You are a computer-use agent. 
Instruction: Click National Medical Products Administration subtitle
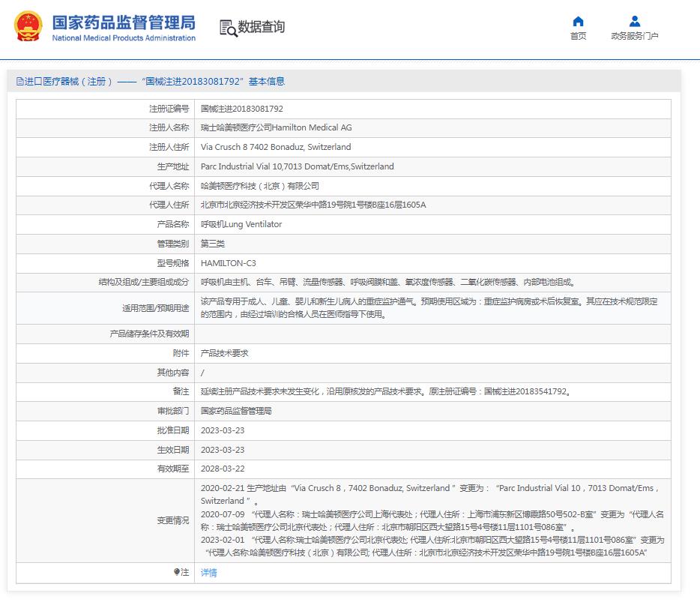pyautogui.click(x=124, y=38)
